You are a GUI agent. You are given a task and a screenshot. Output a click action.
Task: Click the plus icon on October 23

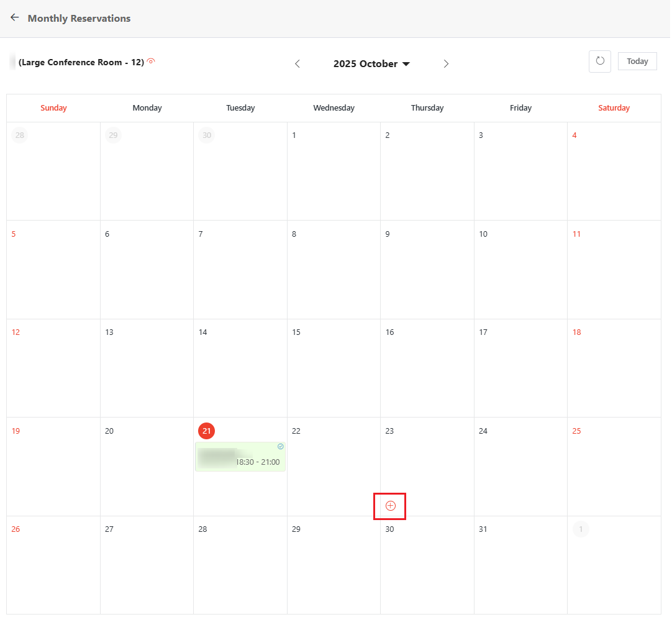389,506
